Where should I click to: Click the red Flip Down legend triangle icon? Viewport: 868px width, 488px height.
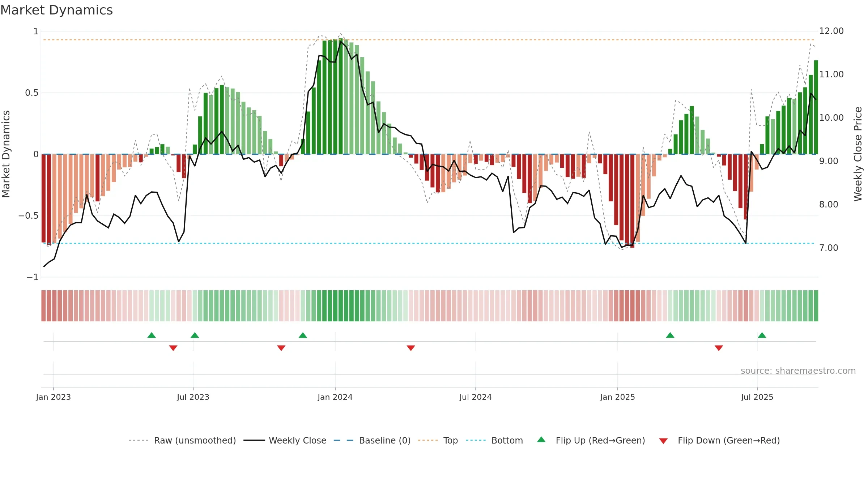click(x=663, y=441)
